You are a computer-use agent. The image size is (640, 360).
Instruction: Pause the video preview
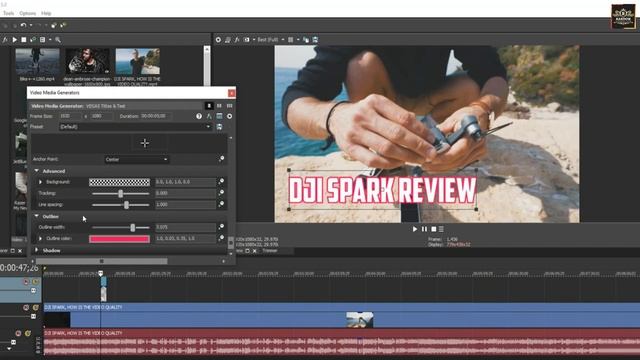tap(424, 229)
